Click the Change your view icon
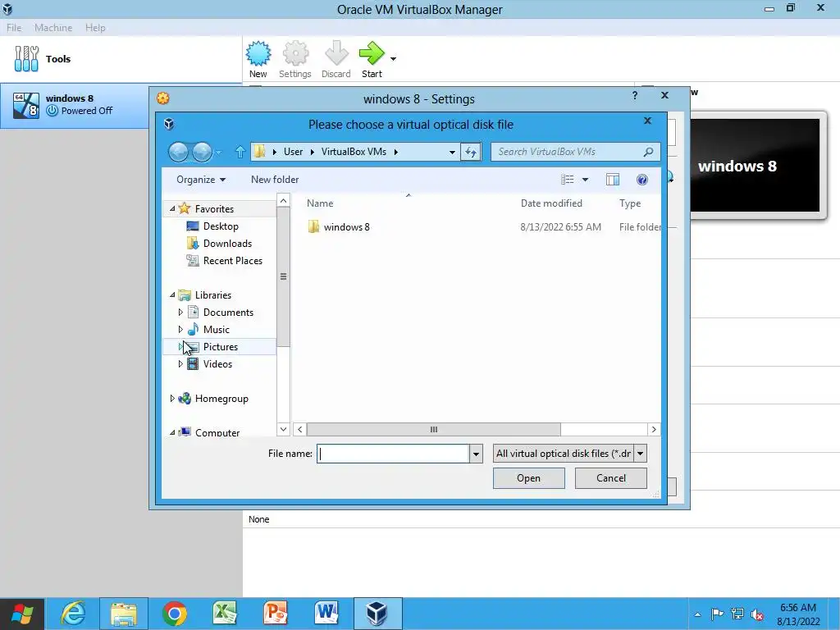Screen dimensions: 840x630 pos(568,180)
